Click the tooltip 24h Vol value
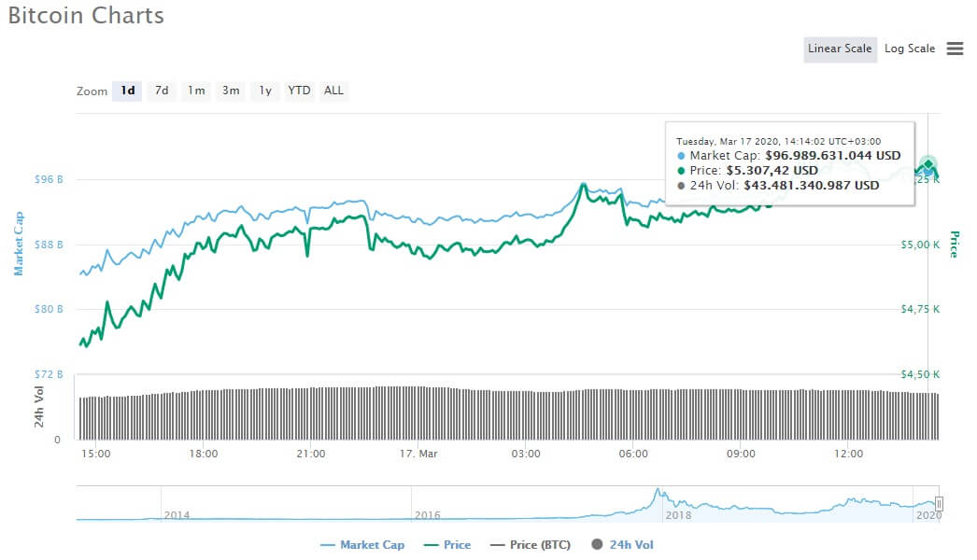The height and width of the screenshot is (560, 977). tap(812, 186)
